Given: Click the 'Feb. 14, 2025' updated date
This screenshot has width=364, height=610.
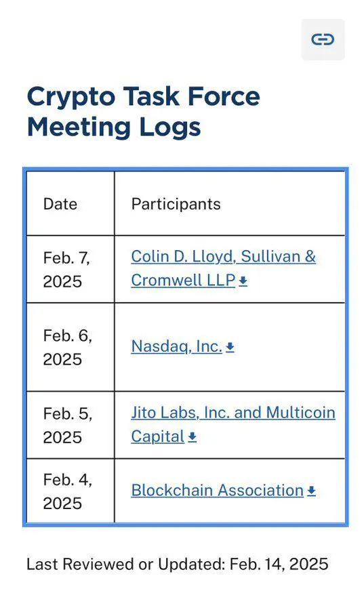Looking at the screenshot, I should pos(279,564).
